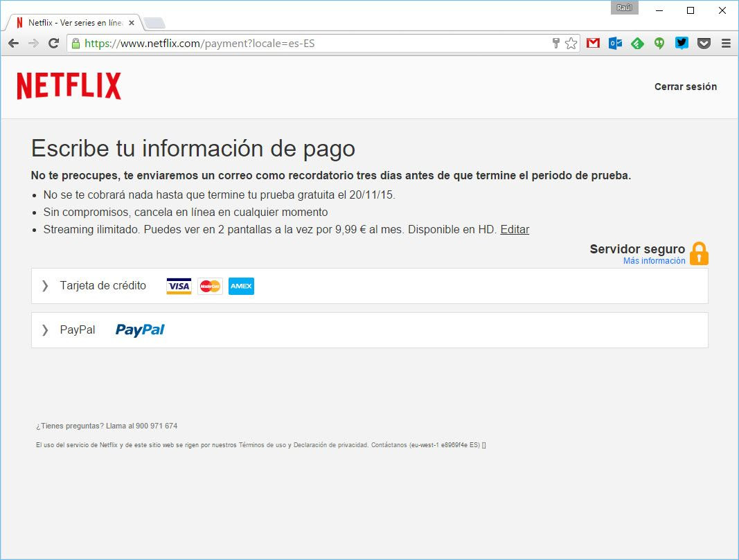739x560 pixels.
Task: Click the phone number 900 971 674 text
Action: 157,426
